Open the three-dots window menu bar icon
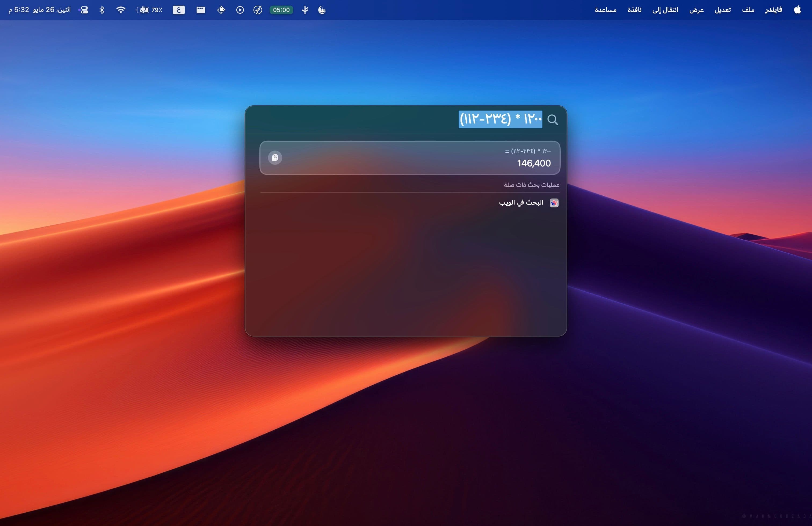Image resolution: width=812 pixels, height=526 pixels. (201, 10)
